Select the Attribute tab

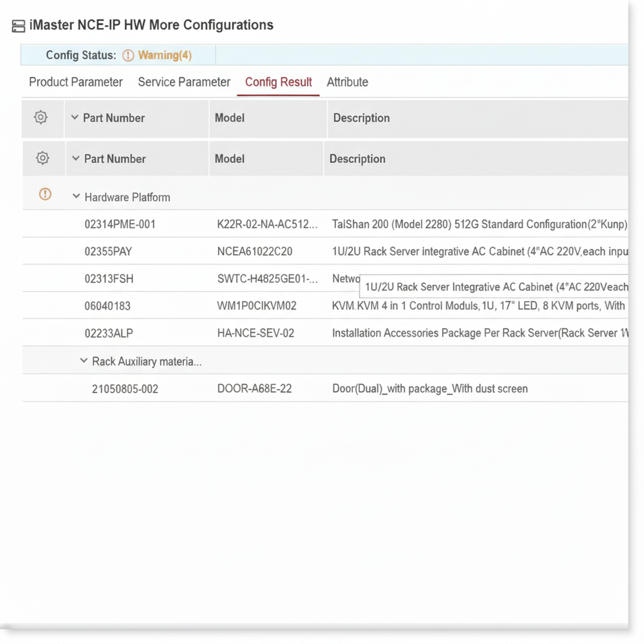(x=347, y=82)
